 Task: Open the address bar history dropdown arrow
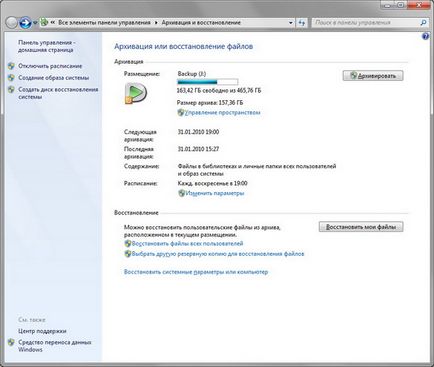coord(291,23)
